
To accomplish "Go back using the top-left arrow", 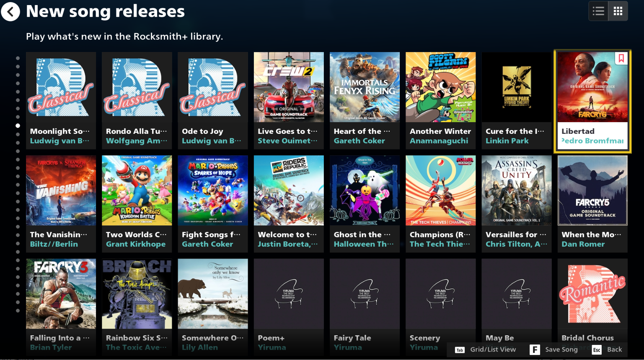I will point(10,11).
